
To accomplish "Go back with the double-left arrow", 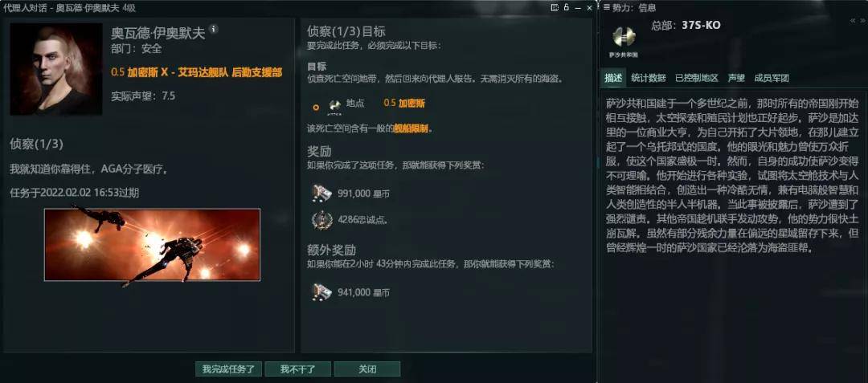I will coord(853,20).
